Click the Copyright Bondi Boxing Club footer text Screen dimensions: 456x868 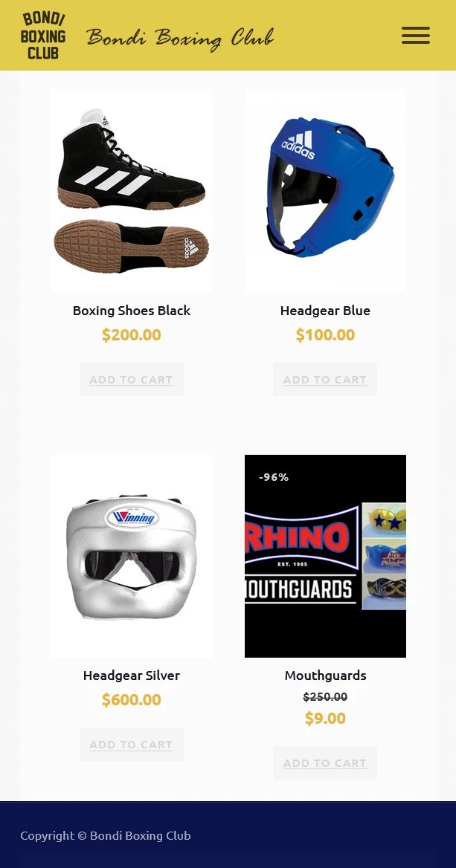click(x=106, y=835)
